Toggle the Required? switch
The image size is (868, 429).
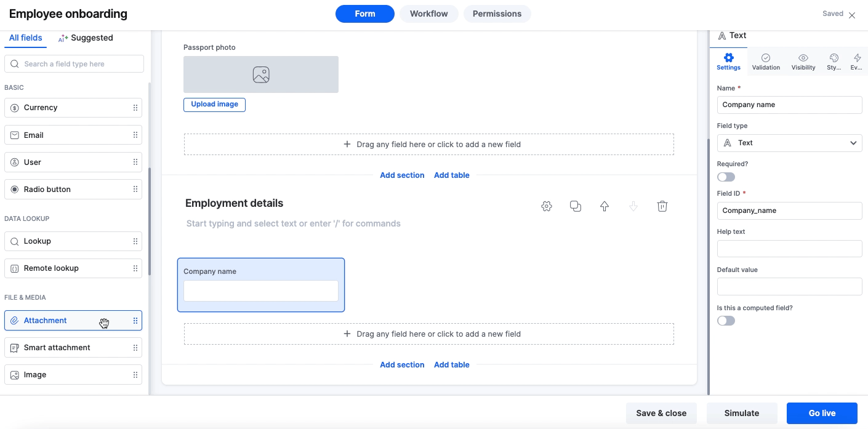726,177
